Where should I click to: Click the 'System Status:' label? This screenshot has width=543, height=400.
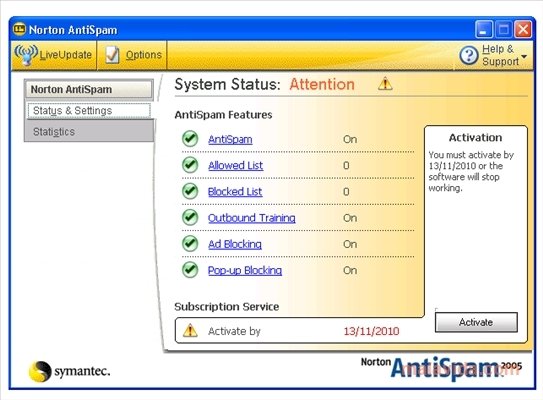click(227, 84)
